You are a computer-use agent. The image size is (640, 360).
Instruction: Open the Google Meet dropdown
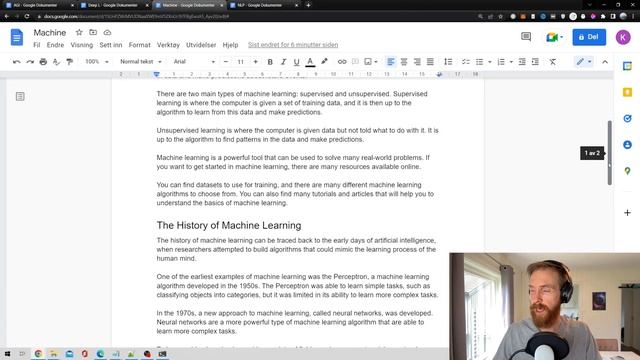click(x=555, y=37)
